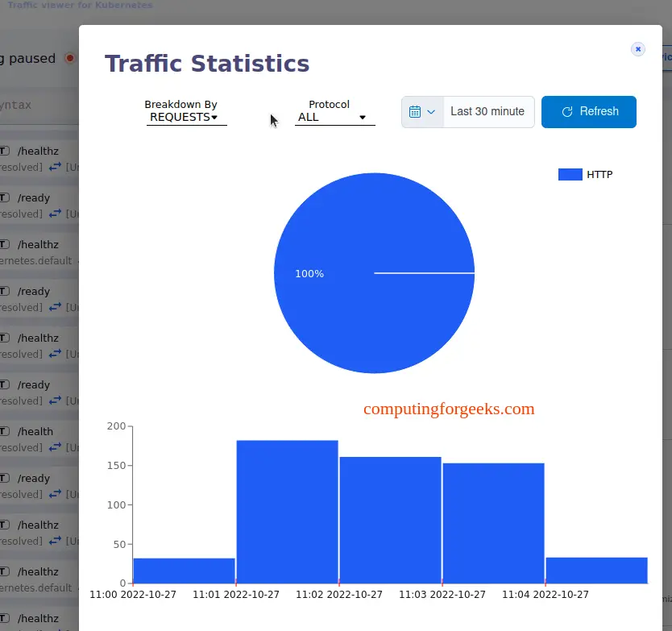Click the bidirectional arrows icon on first /healthz entry
The width and height of the screenshot is (672, 631).
(55, 167)
